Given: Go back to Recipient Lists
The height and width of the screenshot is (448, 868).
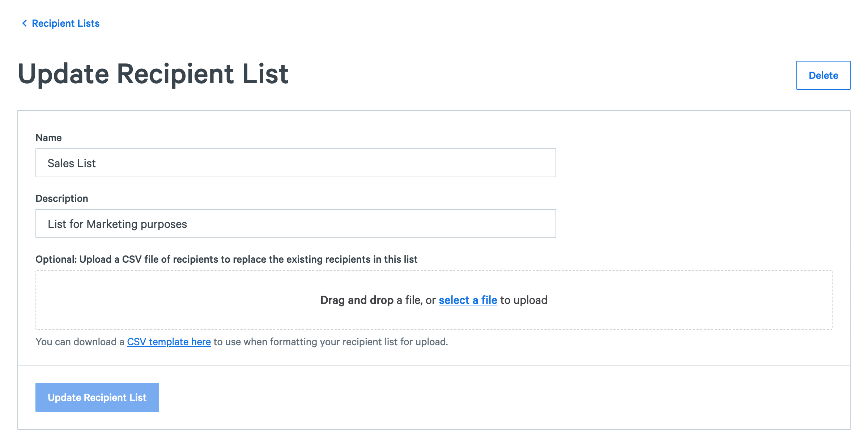Looking at the screenshot, I should 65,24.
